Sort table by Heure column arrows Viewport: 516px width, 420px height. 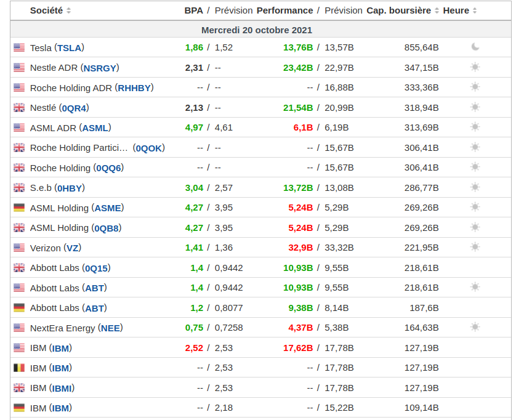coord(475,10)
